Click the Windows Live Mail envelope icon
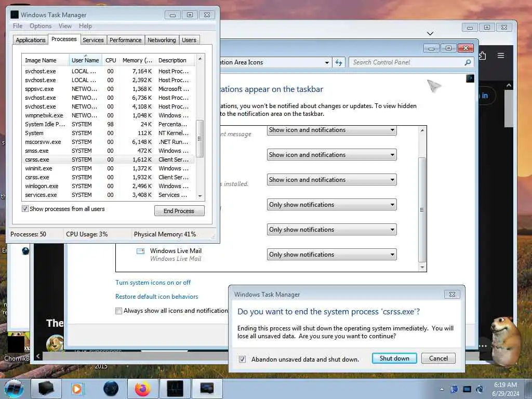The image size is (532, 399). 140,251
